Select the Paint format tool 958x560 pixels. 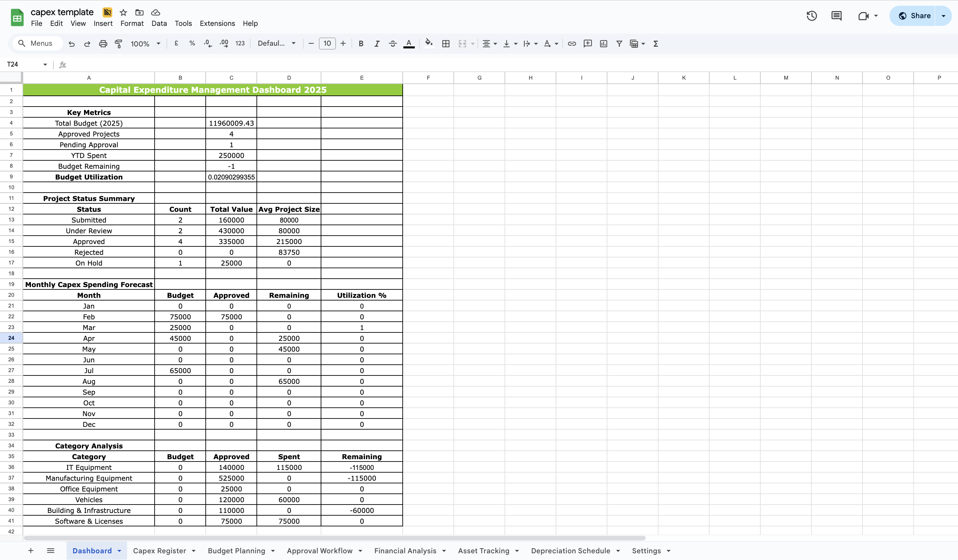(119, 43)
